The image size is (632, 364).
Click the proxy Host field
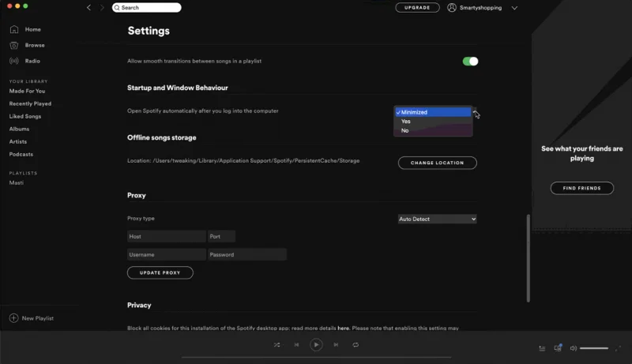click(167, 236)
